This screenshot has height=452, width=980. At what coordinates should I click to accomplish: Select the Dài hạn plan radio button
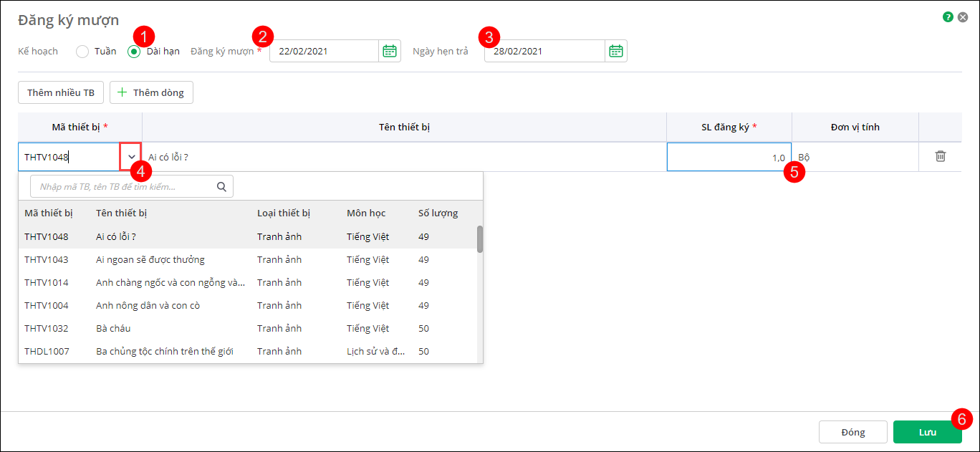coord(134,52)
